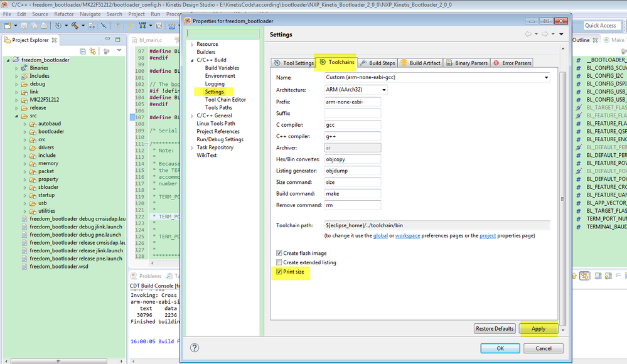Expand the Binaries node
This screenshot has height=364, width=627.
click(x=17, y=68)
